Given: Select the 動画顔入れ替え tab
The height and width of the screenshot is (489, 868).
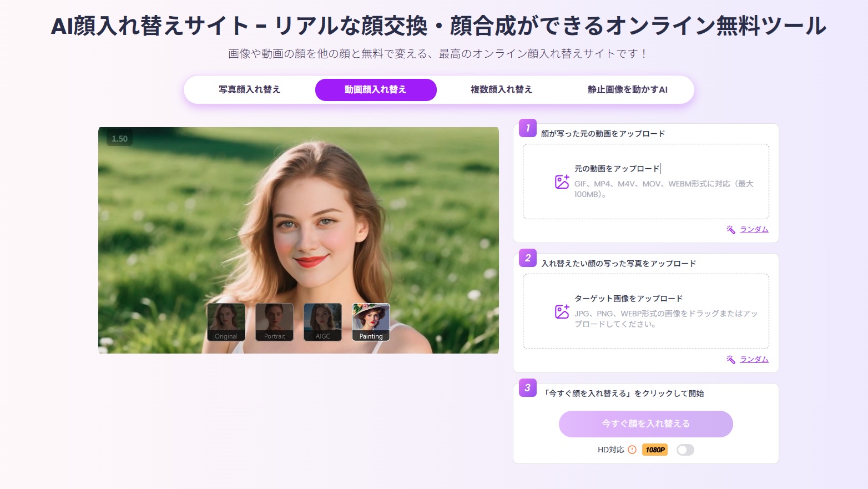Looking at the screenshot, I should [x=376, y=90].
